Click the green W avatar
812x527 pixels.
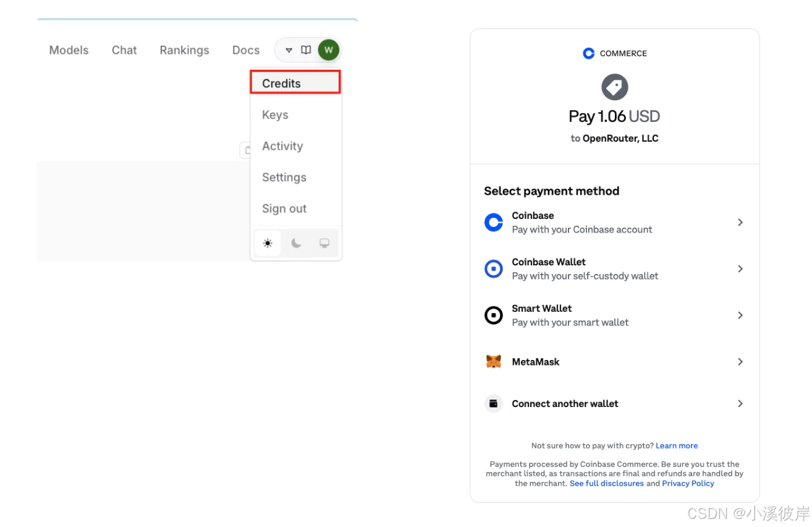[x=329, y=50]
